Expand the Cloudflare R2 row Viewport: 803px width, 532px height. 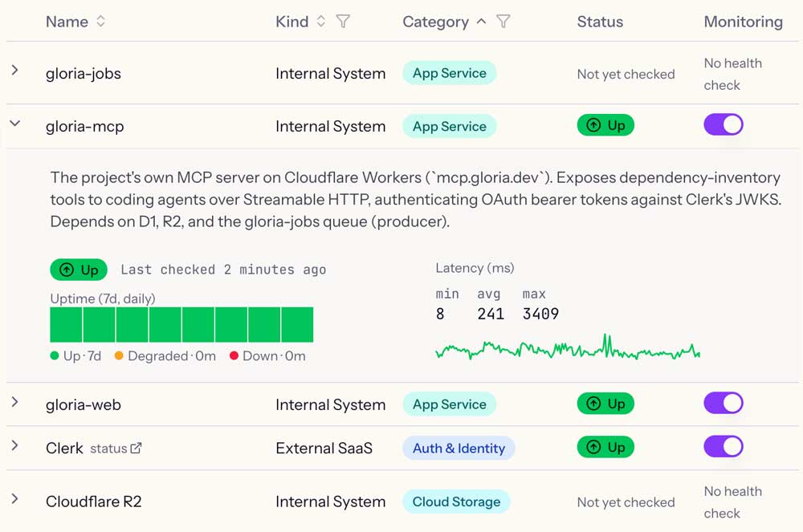(x=14, y=499)
